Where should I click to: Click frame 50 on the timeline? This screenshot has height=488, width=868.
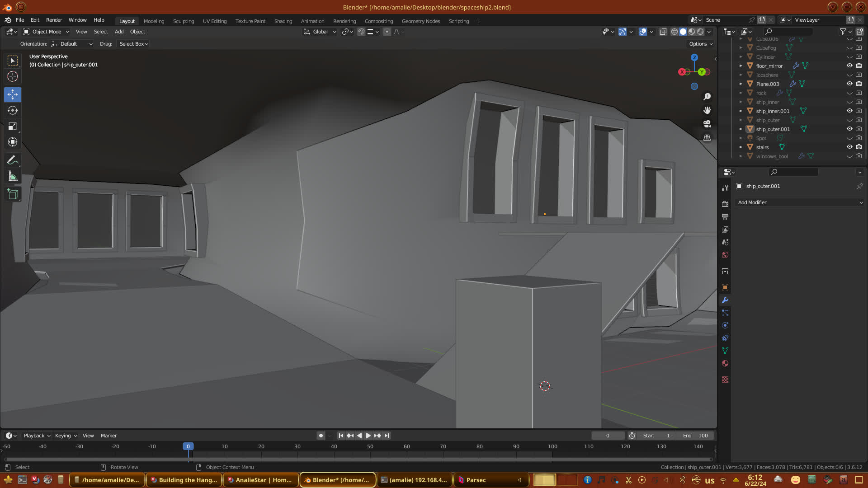(370, 446)
